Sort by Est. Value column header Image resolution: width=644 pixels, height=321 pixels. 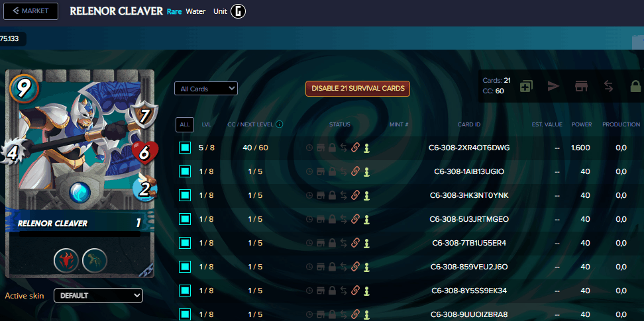pos(547,124)
